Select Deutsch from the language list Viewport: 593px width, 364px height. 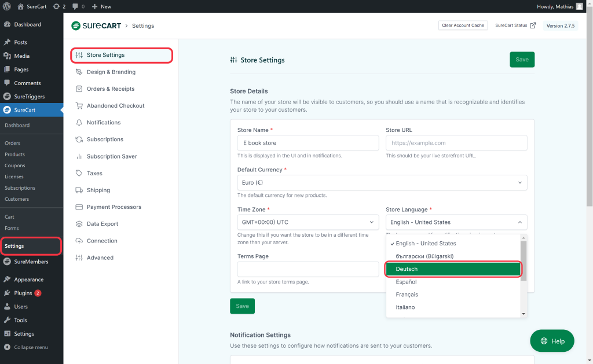click(453, 269)
